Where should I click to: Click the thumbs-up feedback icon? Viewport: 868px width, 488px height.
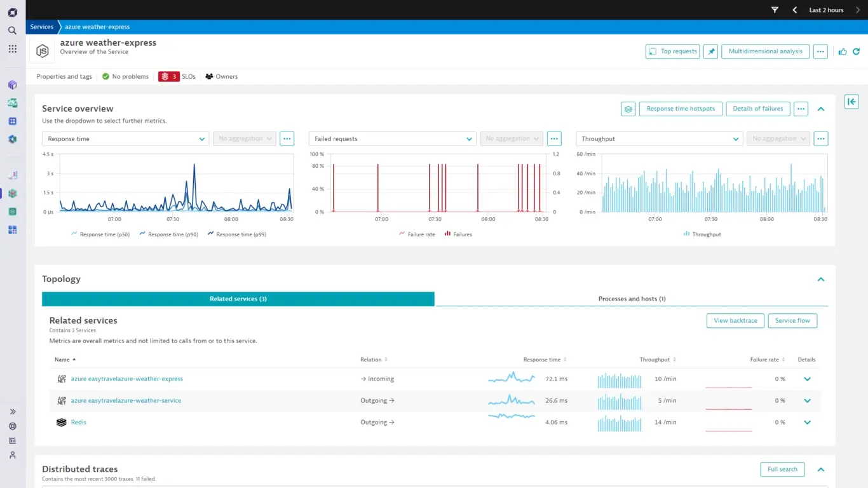843,51
